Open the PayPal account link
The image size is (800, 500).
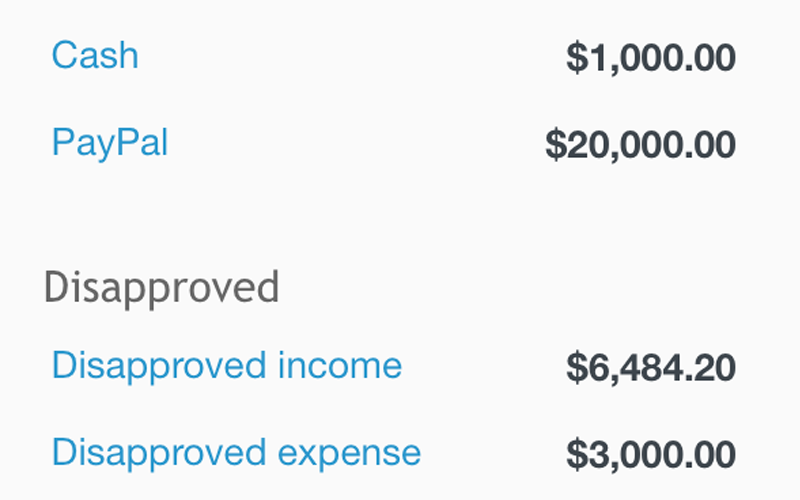110,142
